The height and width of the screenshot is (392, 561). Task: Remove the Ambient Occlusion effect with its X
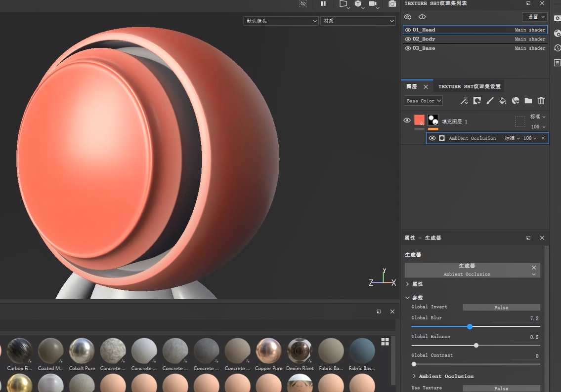click(x=543, y=138)
